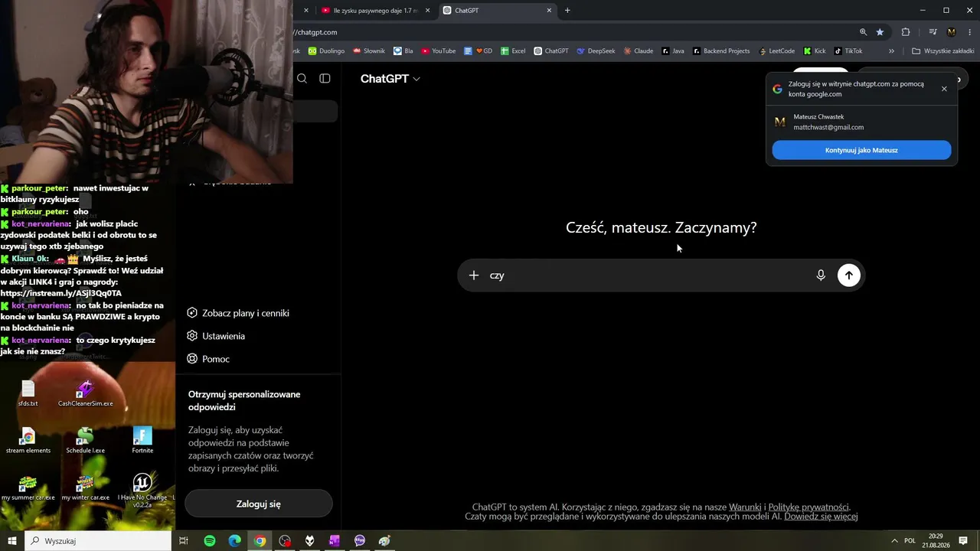Open the 'Wszystkie zakładki' folder
The image size is (980, 551).
tap(943, 51)
